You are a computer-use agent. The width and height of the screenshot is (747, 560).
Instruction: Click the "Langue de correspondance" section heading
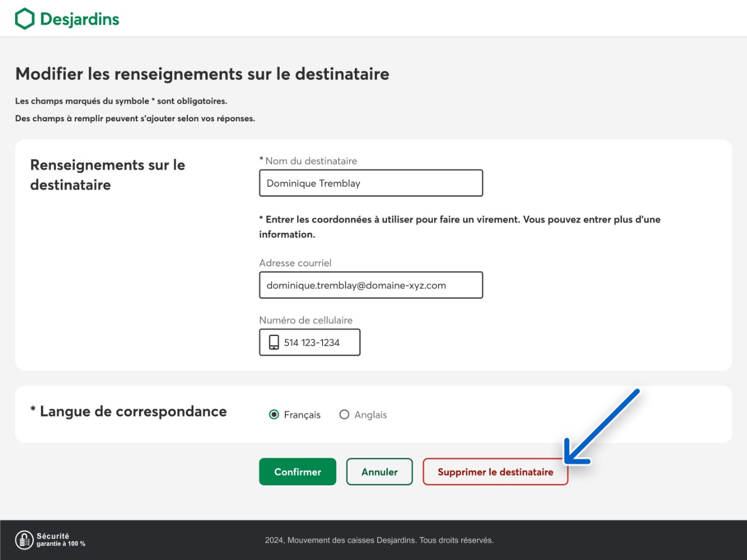click(133, 411)
